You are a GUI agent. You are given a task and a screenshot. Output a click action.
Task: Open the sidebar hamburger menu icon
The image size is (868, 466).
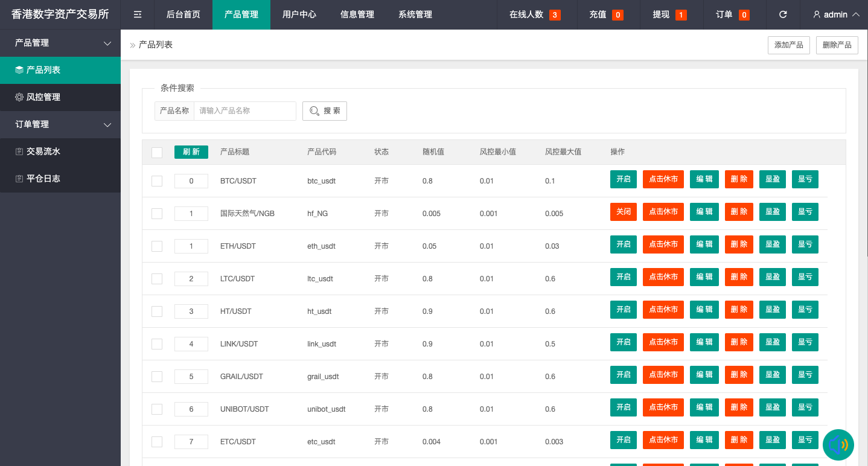pos(137,14)
